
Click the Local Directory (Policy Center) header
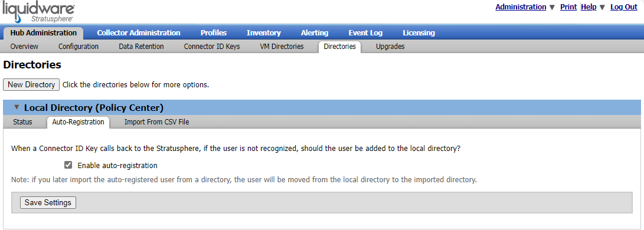(x=322, y=108)
